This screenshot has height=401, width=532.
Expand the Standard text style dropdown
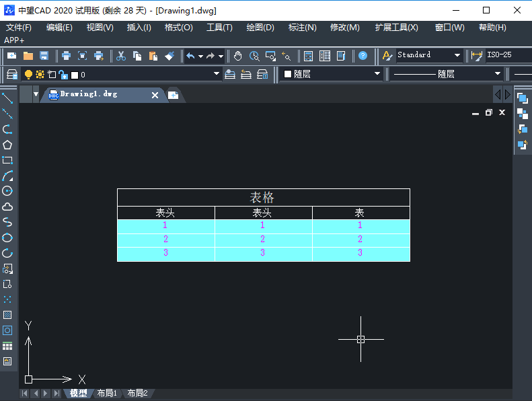(x=457, y=55)
